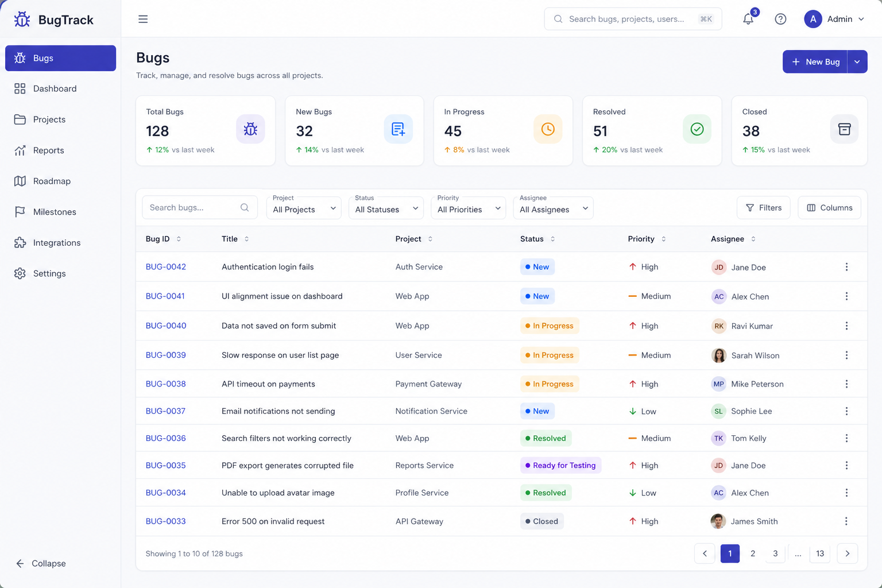Go to pagination page 3
This screenshot has width=882, height=588.
pyautogui.click(x=775, y=554)
